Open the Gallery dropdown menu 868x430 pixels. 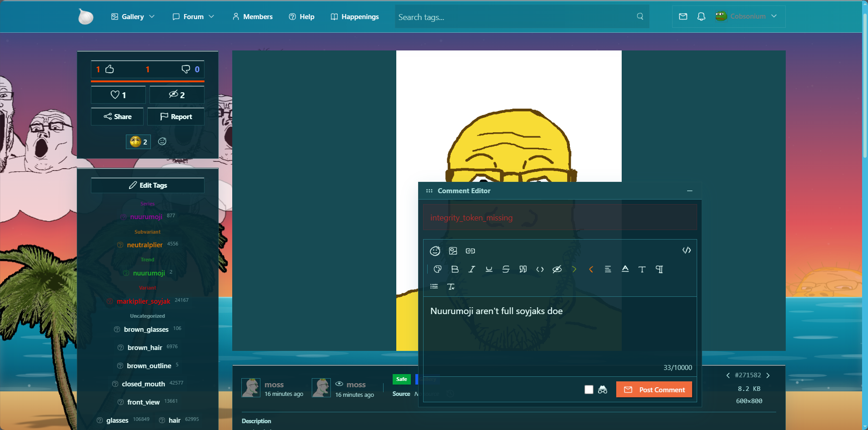pyautogui.click(x=133, y=16)
